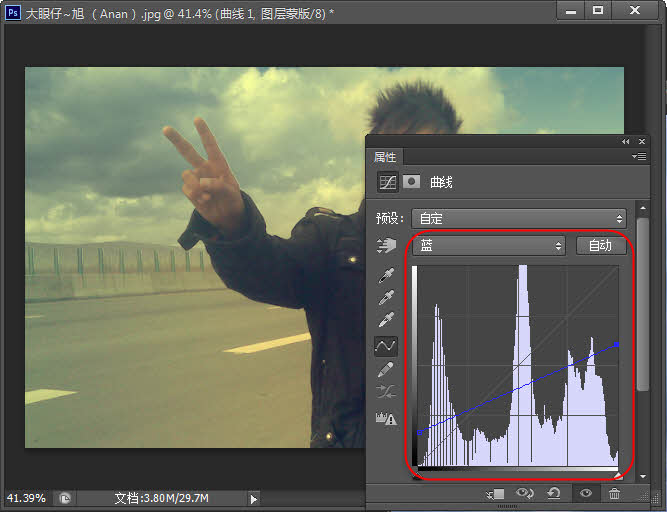Select the edit points curve tool
667x512 pixels.
[386, 345]
